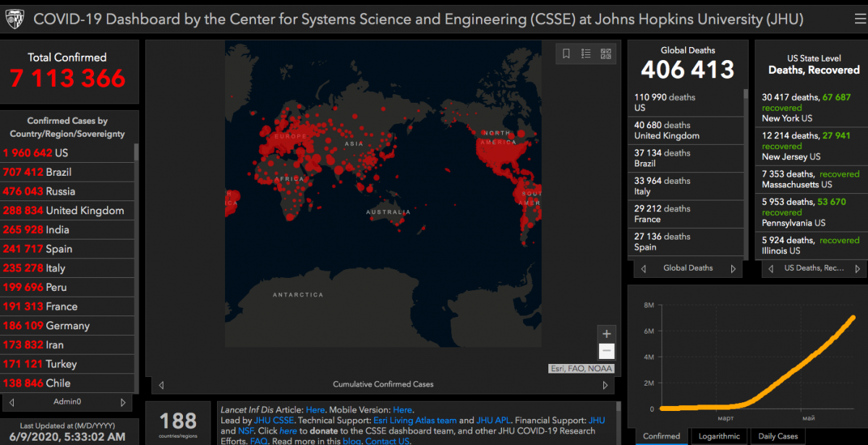
Task: Click right arrow beside Global Deaths pager
Action: pos(733,268)
